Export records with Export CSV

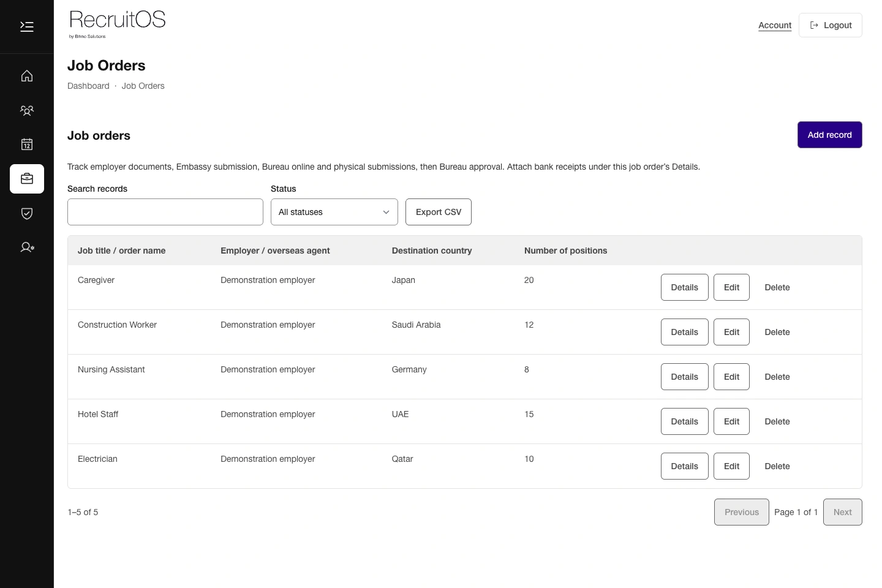pos(439,212)
